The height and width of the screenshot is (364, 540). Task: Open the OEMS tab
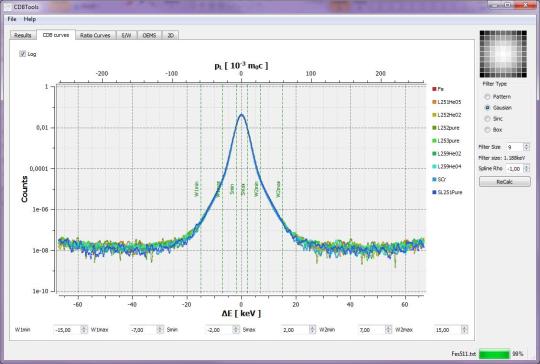149,35
